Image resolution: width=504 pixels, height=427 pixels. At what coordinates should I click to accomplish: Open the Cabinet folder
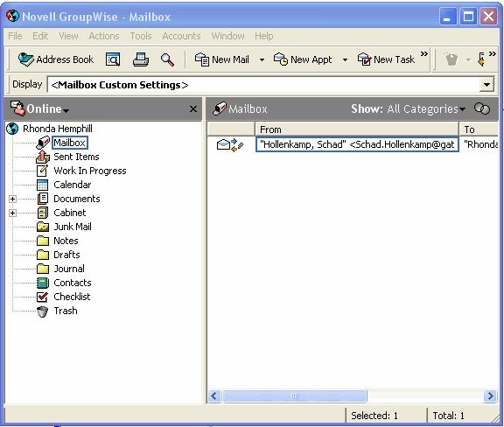69,213
